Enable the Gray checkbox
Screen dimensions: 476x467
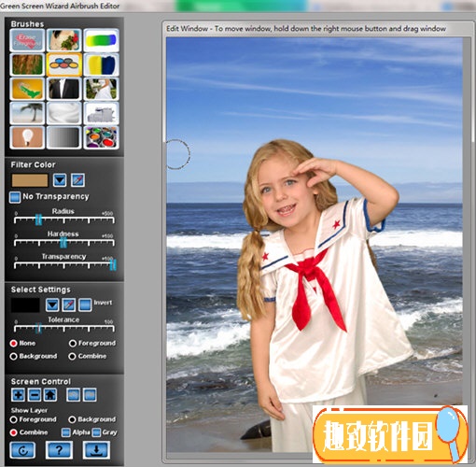click(96, 432)
